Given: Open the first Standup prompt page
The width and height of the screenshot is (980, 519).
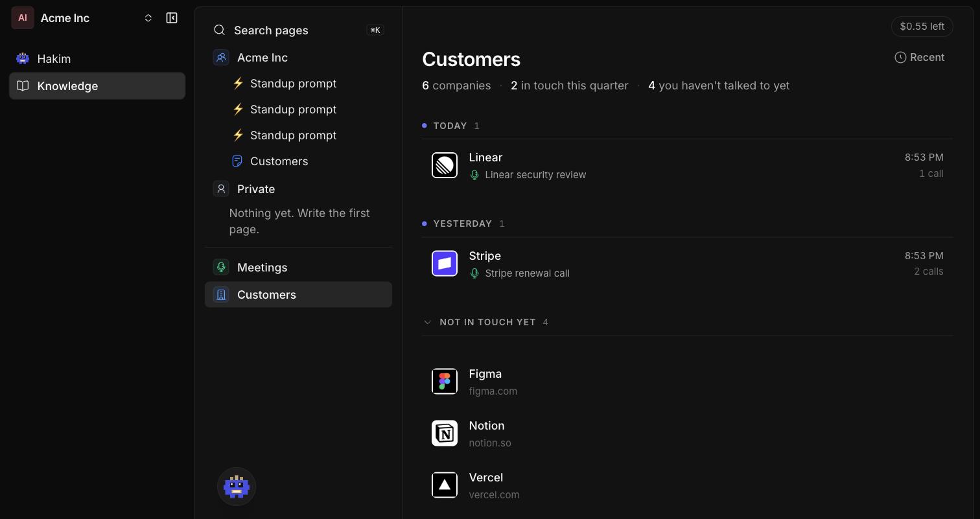Looking at the screenshot, I should click(x=298, y=84).
